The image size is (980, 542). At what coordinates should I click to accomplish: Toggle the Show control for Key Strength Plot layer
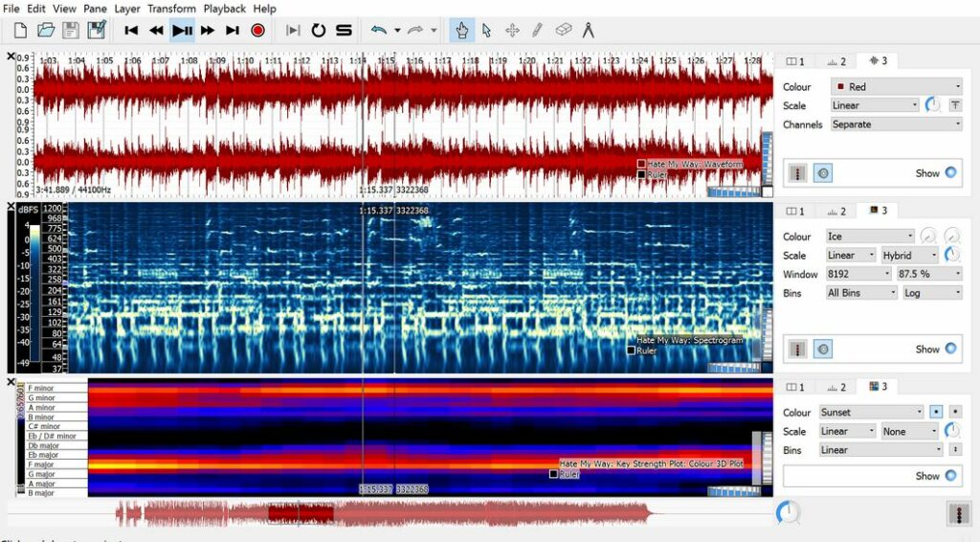pos(950,475)
